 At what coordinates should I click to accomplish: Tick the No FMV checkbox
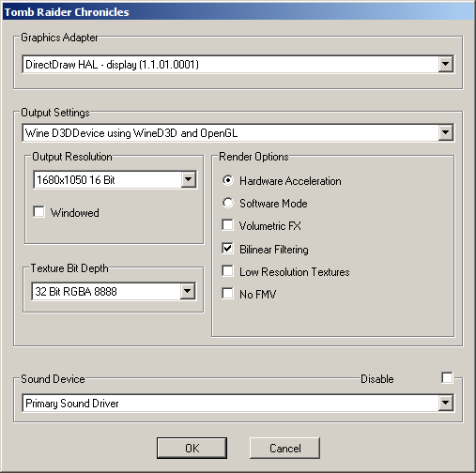point(227,294)
